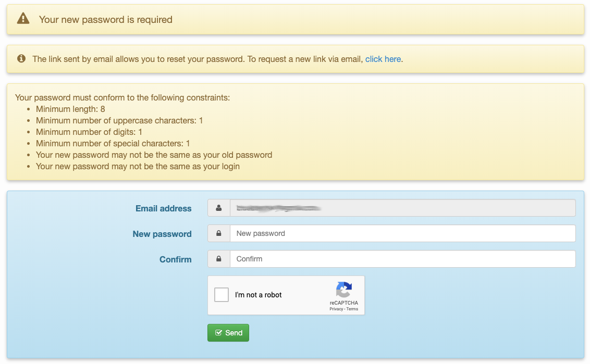
Task: Click the 'Your new password is required' alert
Action: coord(106,20)
